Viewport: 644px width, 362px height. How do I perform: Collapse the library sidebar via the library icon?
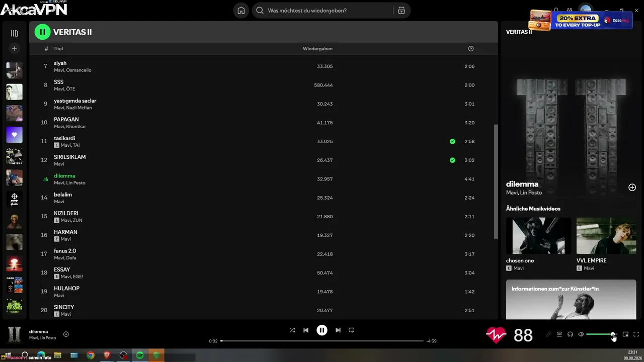tap(14, 33)
